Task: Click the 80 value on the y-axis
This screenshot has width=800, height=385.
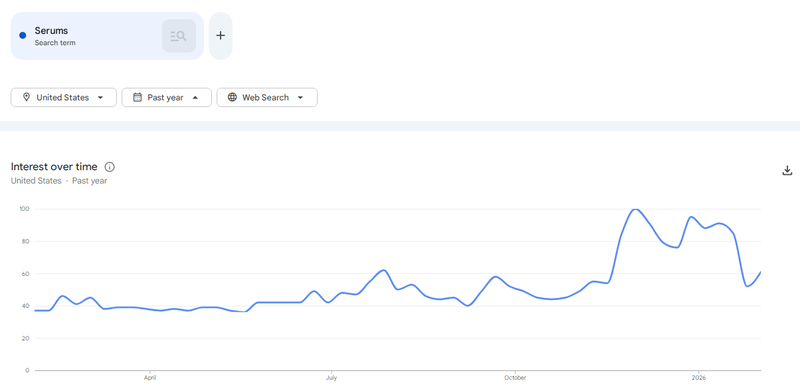Action: pos(26,241)
